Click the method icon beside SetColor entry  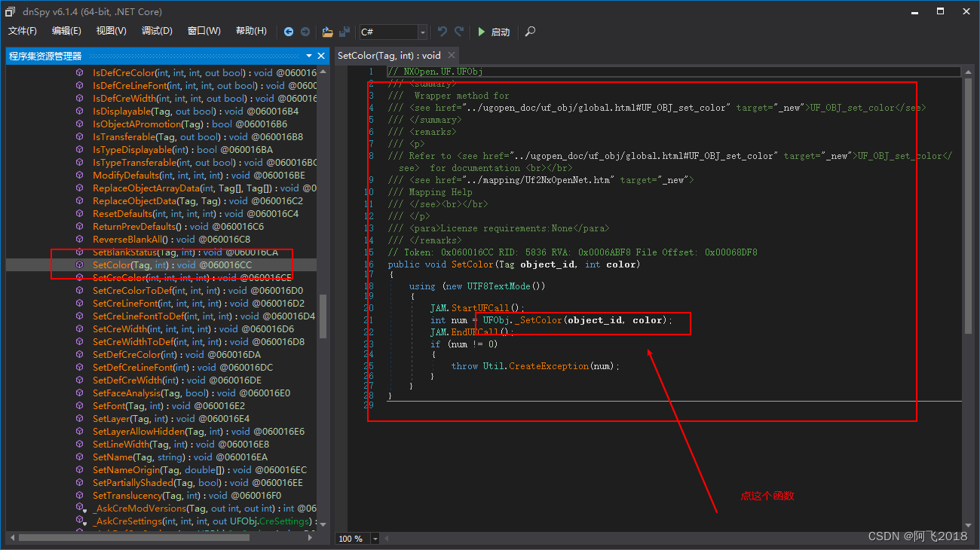tap(80, 264)
